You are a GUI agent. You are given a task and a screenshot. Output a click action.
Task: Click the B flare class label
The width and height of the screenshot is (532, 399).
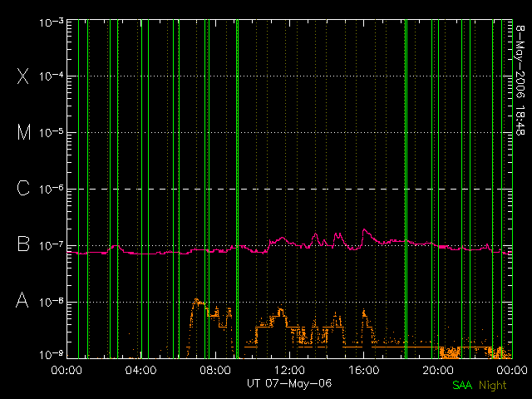point(23,244)
